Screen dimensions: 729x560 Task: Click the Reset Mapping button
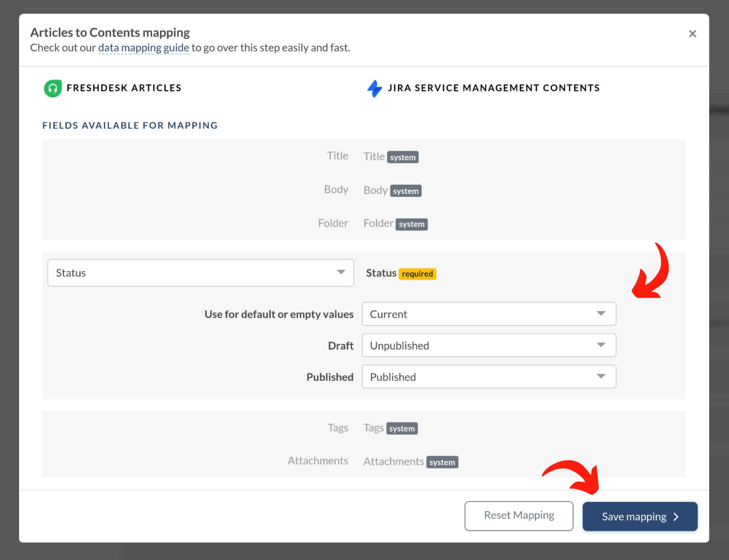point(519,516)
